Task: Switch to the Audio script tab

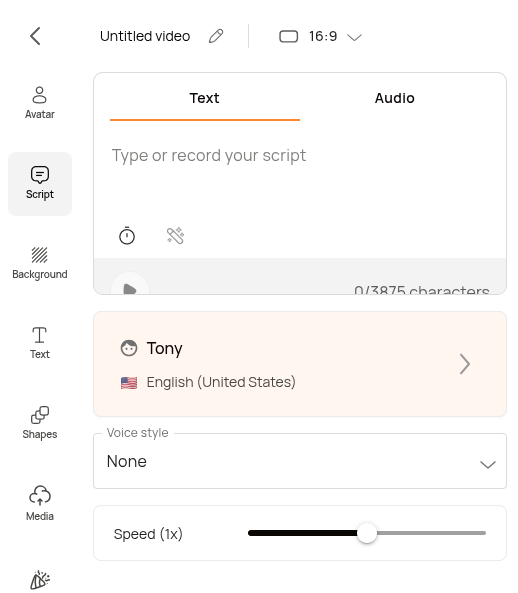Action: pyautogui.click(x=394, y=99)
